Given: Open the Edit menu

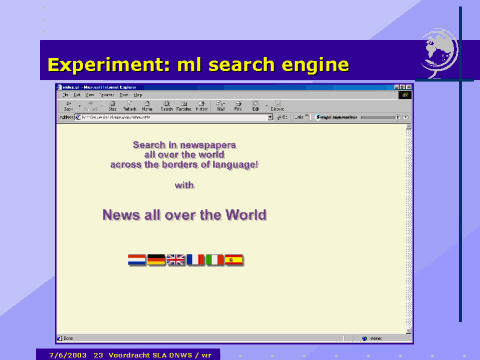Looking at the screenshot, I should (x=77, y=95).
